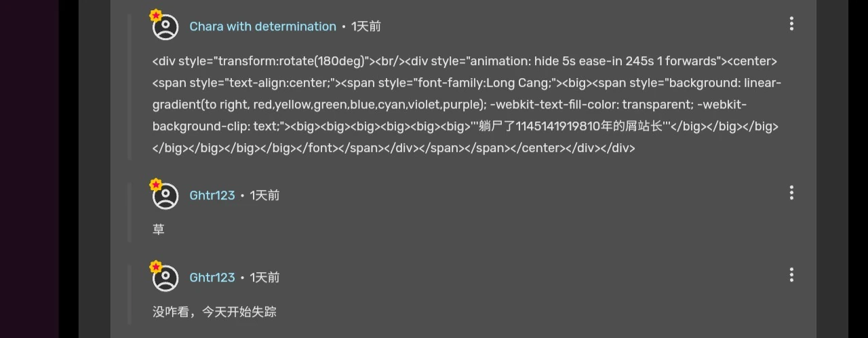Click the avatar beside the '草' comment
This screenshot has height=338, width=868.
(165, 196)
